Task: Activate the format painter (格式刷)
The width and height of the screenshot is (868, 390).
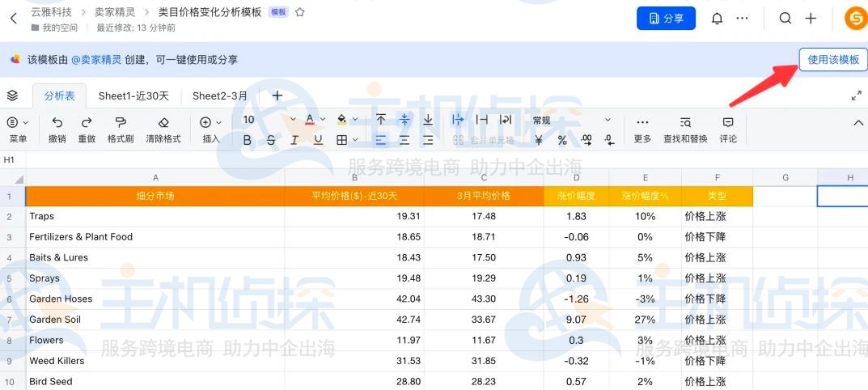Action: pyautogui.click(x=121, y=129)
